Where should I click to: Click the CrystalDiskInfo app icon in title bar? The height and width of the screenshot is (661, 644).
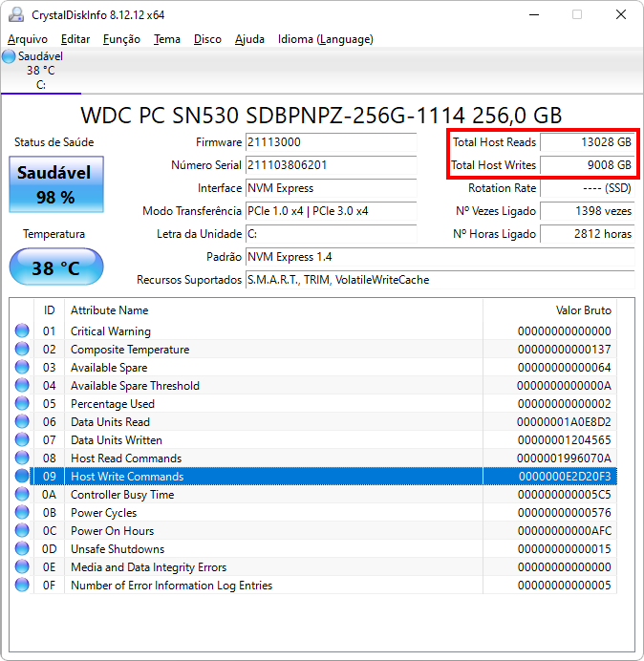click(16, 14)
